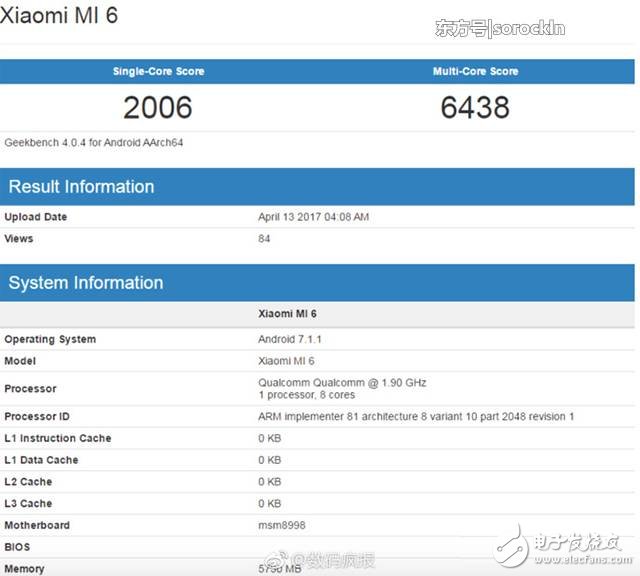This screenshot has width=640, height=576.
Task: Select the Multi-Core Score header
Action: (475, 72)
